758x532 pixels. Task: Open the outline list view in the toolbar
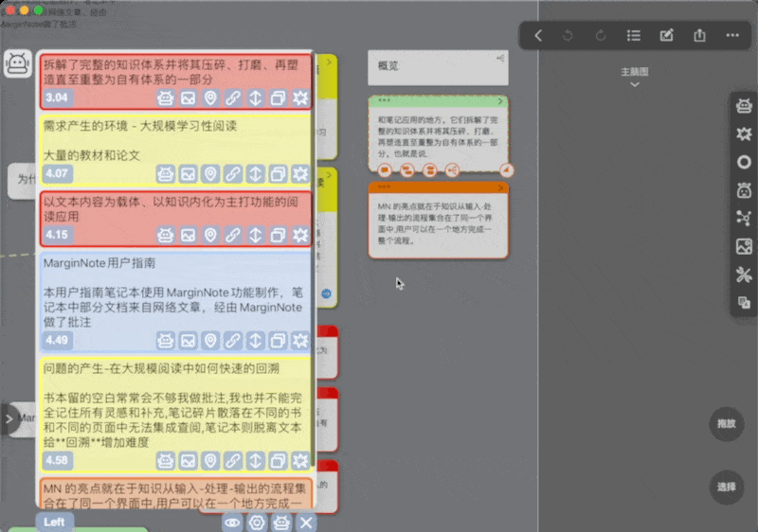tap(634, 35)
